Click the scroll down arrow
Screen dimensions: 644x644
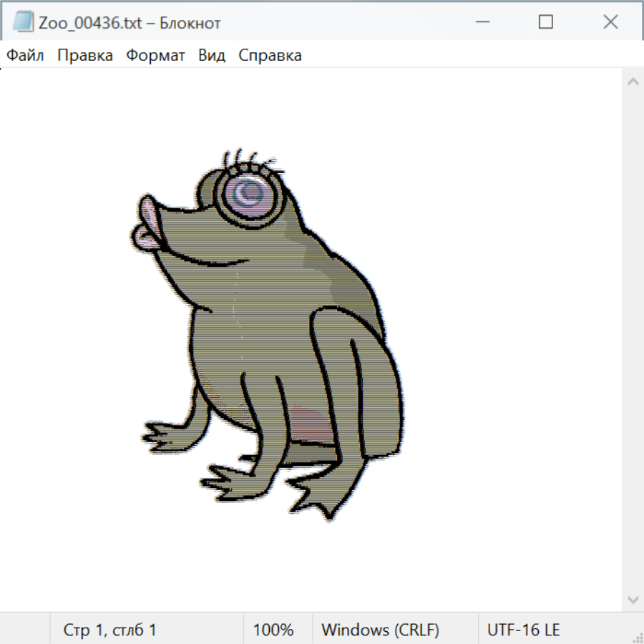coord(633,598)
